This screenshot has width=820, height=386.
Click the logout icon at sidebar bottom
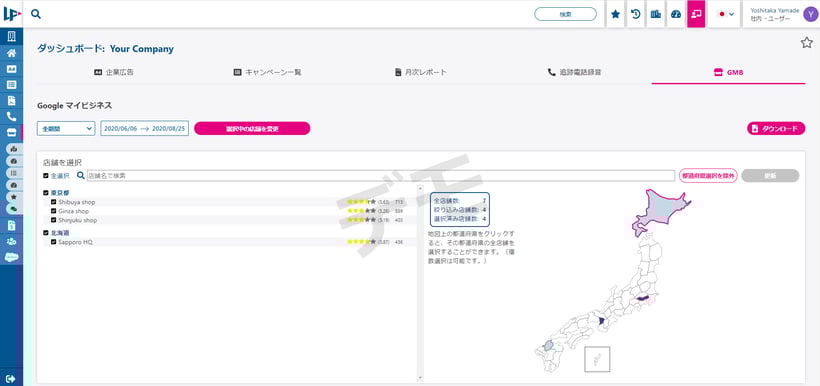tap(12, 379)
